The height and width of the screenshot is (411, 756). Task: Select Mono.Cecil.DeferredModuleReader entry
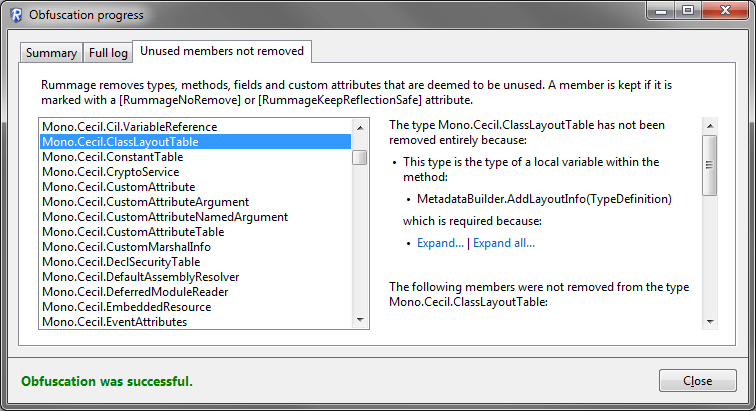(x=195, y=291)
